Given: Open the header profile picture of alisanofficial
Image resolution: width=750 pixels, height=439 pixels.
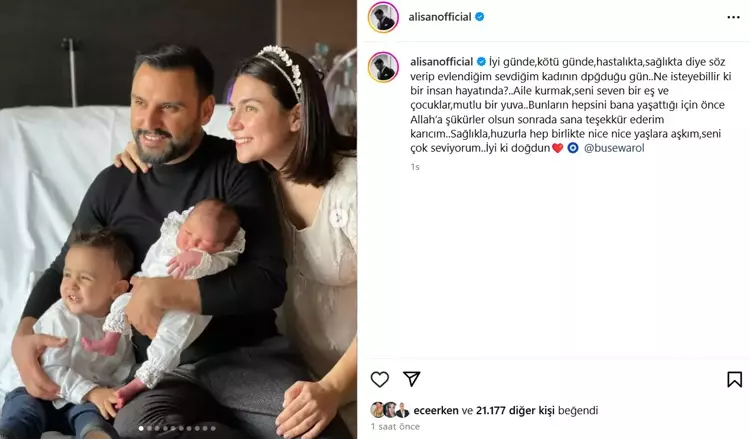Looking at the screenshot, I should tap(383, 18).
